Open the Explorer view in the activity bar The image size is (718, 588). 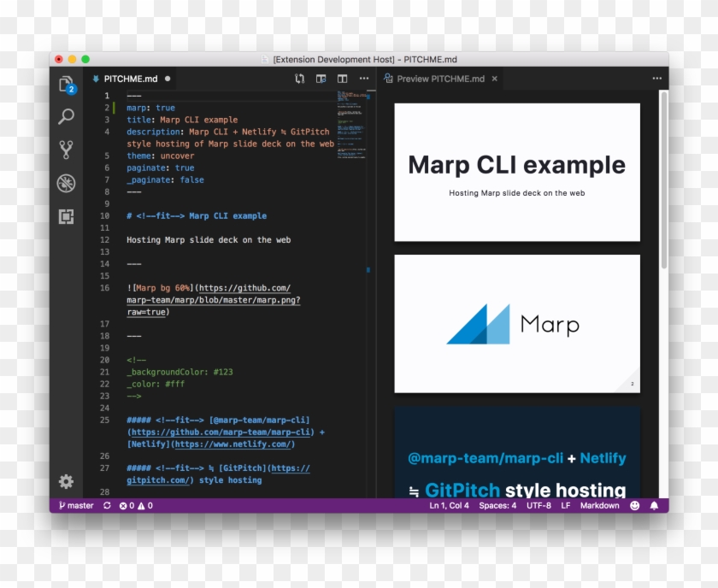66,84
